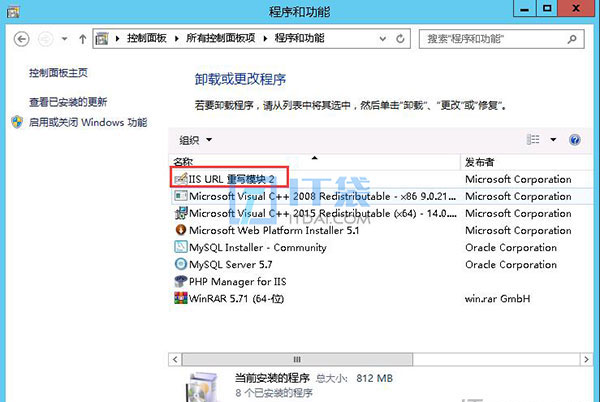Select Microsoft Visual C++ 2015 Redistributable entry
The image size is (600, 402).
[x=323, y=213]
